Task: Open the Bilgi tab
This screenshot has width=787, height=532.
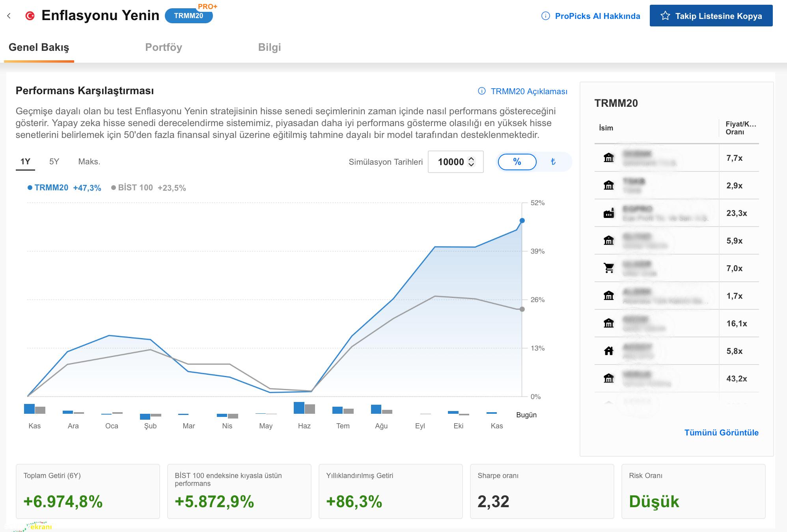Action: coord(269,47)
